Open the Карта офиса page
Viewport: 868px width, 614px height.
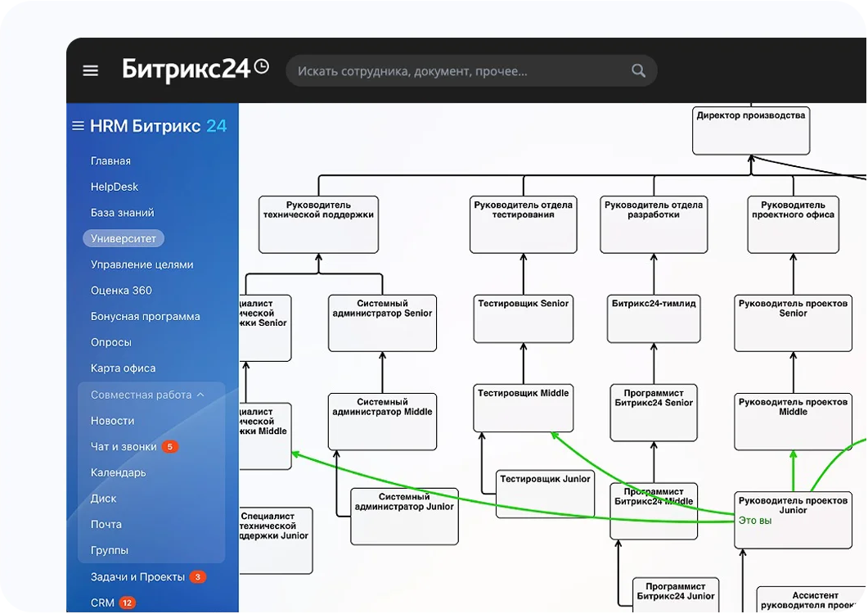click(x=123, y=368)
